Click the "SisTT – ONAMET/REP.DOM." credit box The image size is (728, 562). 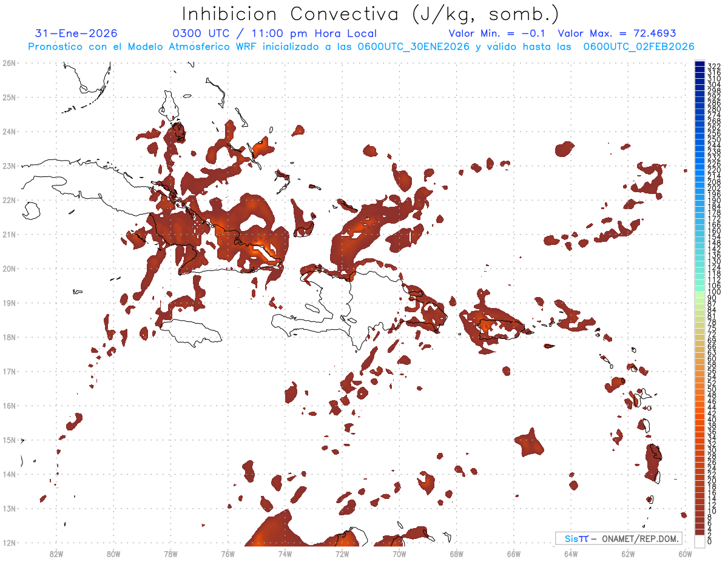[x=618, y=538]
